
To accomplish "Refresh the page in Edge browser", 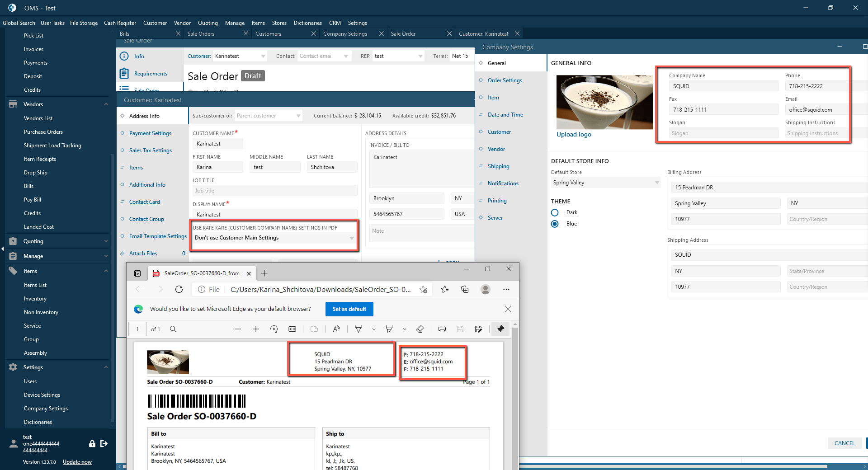I will [179, 289].
